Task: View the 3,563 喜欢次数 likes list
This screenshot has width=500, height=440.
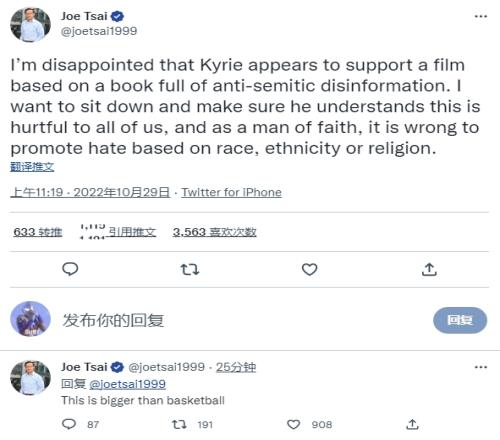Action: 214,232
